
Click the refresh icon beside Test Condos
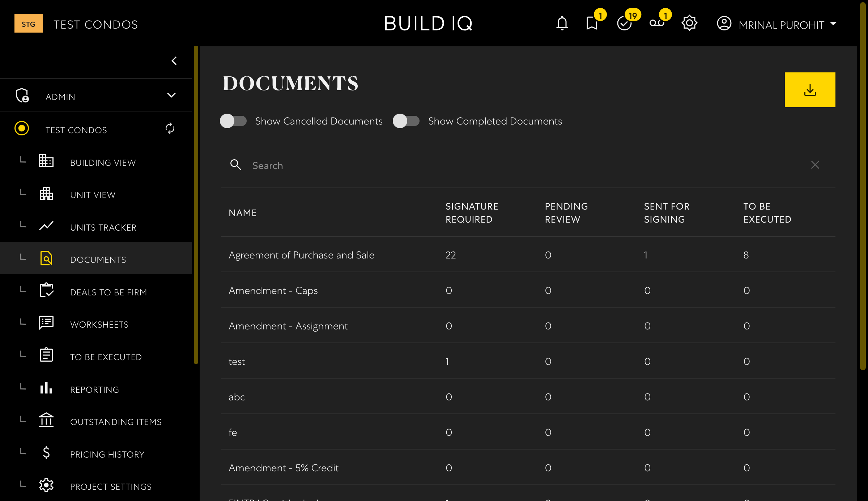point(170,129)
